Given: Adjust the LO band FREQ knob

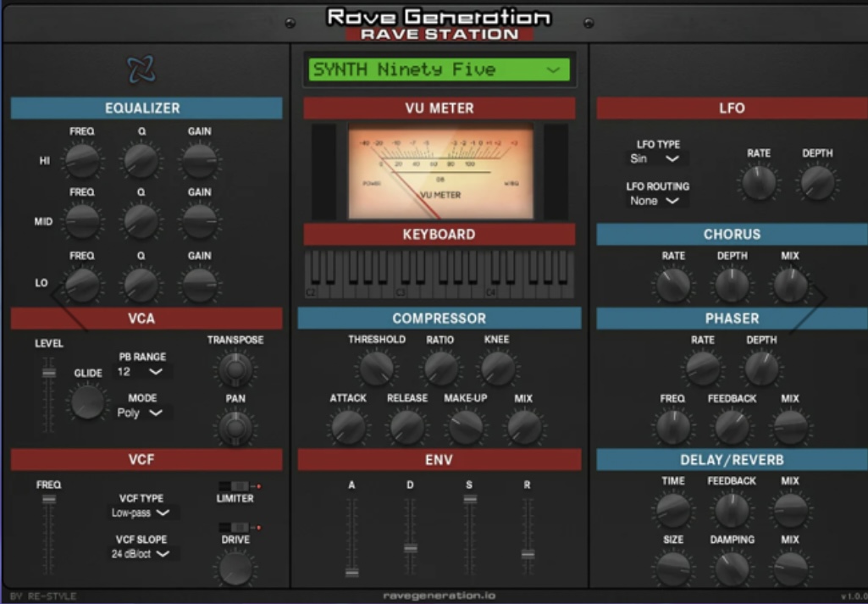Looking at the screenshot, I should 82,285.
